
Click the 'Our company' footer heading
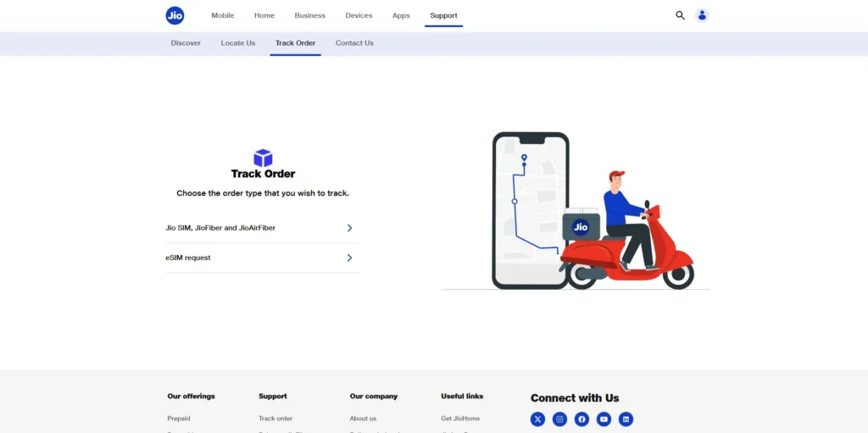374,397
